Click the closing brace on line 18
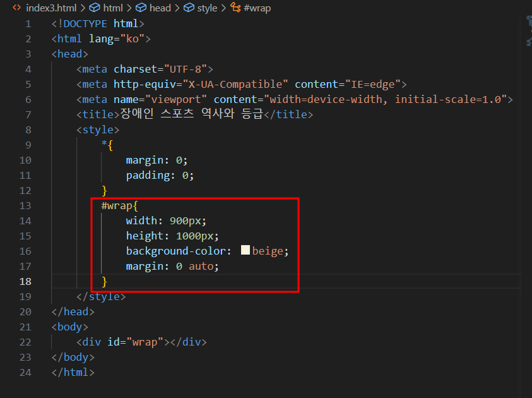The image size is (532, 398). tap(104, 282)
